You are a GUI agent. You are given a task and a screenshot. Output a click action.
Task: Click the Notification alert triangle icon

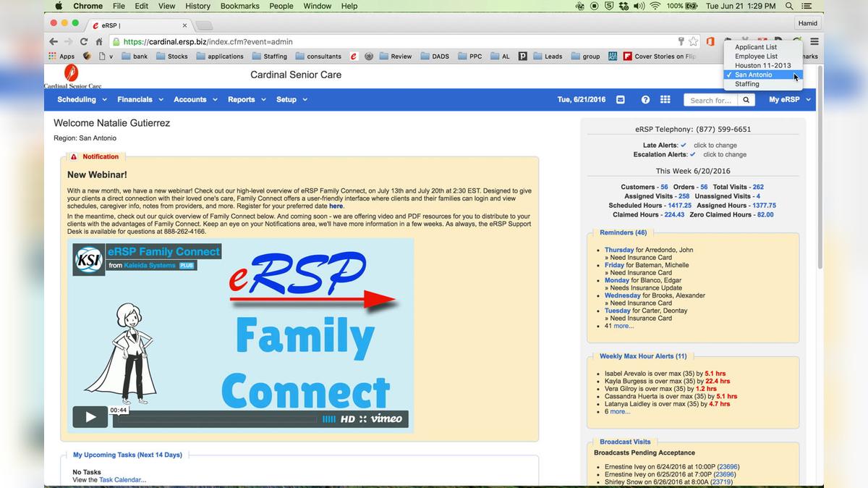tap(72, 156)
